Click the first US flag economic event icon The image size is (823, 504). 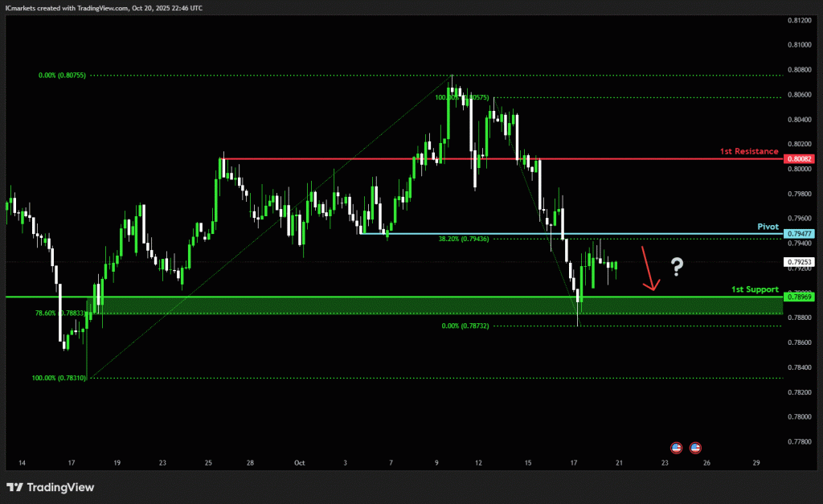[x=676, y=447]
